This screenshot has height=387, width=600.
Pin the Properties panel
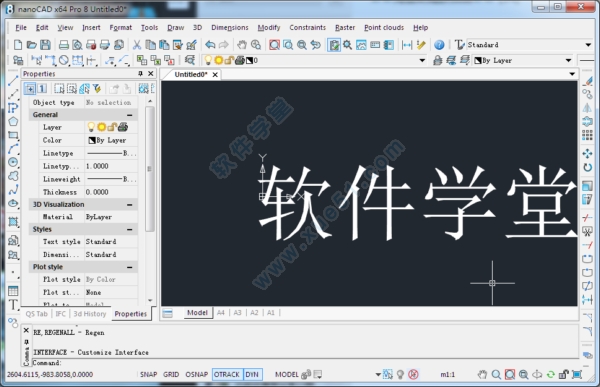click(x=140, y=73)
